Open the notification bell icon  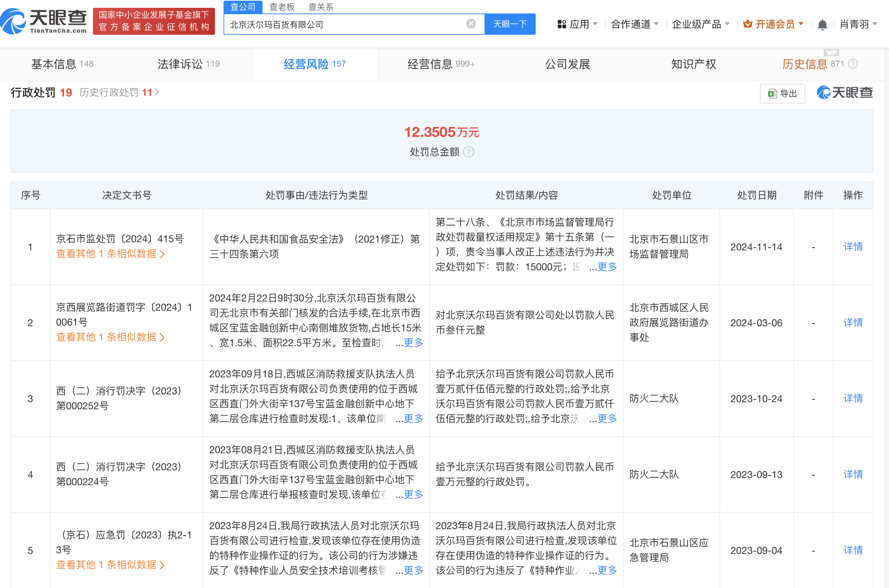click(x=822, y=25)
